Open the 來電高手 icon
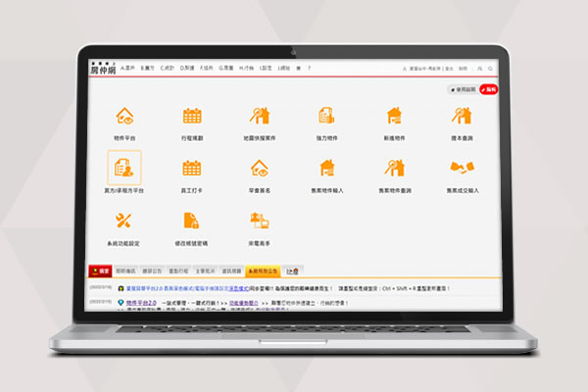The height and width of the screenshot is (392, 588). click(259, 220)
